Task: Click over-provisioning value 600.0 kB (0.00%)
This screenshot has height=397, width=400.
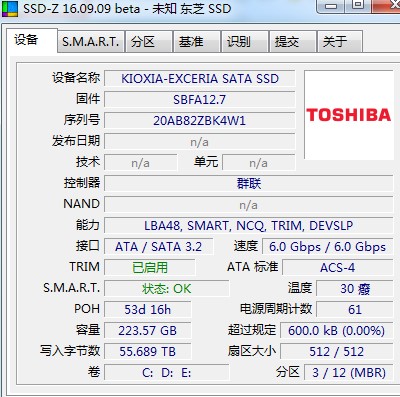Action: 337,330
